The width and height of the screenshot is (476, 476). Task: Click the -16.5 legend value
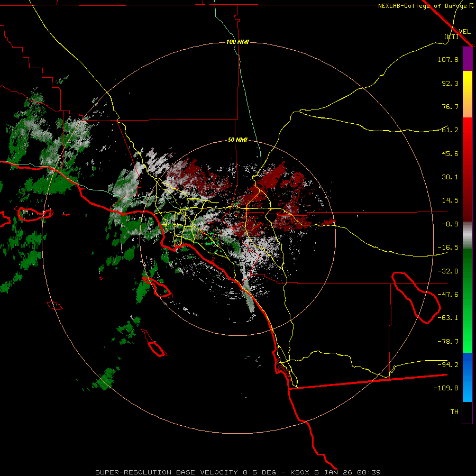point(448,248)
